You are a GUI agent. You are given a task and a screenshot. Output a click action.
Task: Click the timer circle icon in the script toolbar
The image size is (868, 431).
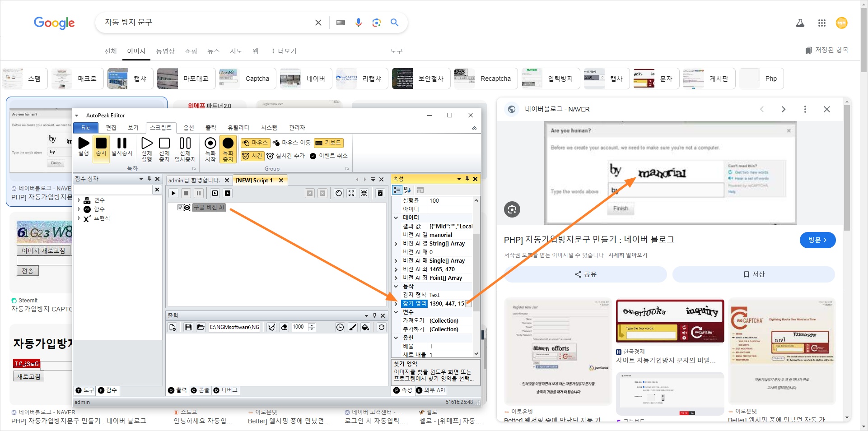[339, 193]
